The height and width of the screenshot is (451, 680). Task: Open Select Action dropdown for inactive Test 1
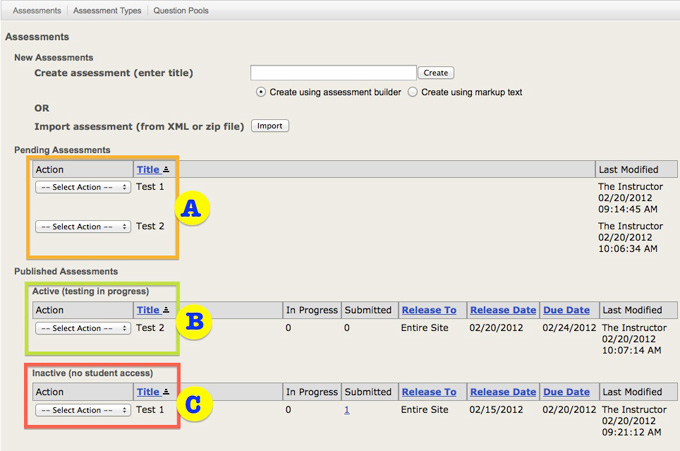tap(83, 410)
